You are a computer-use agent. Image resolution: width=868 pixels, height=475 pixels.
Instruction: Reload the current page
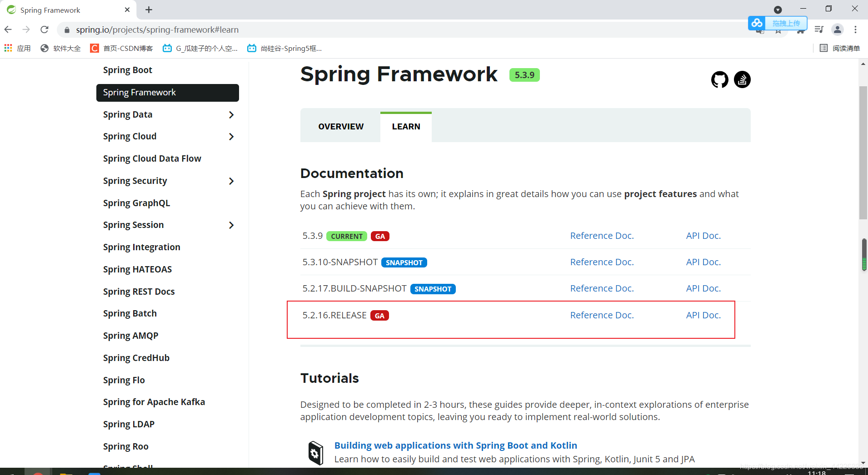click(45, 30)
